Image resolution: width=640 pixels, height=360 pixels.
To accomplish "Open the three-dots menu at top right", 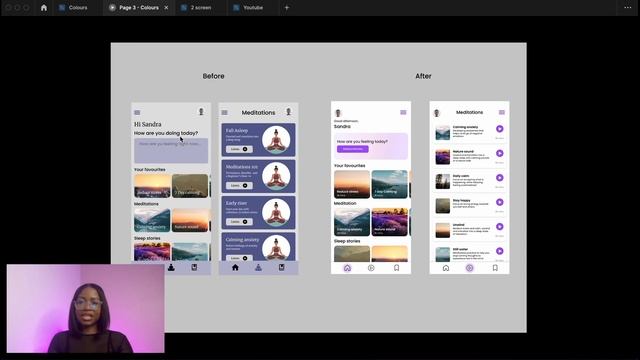I will [628, 7].
